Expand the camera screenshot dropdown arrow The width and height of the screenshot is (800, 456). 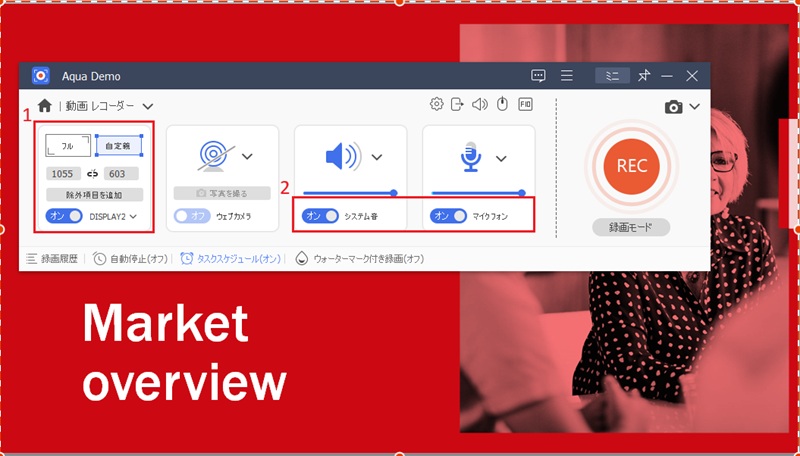tap(694, 107)
